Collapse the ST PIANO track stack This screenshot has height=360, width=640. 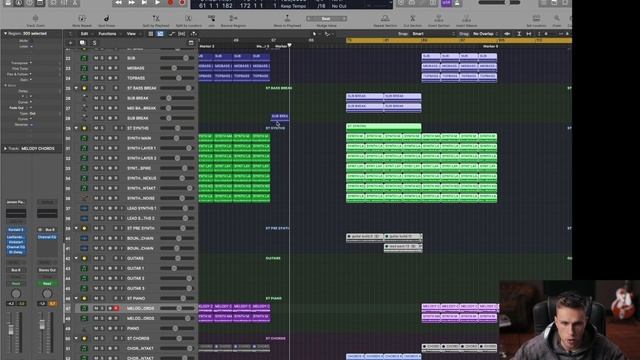(76, 298)
